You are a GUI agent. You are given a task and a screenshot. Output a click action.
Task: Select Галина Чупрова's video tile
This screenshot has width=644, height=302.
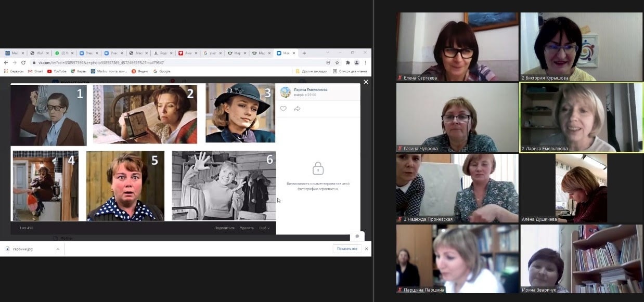click(x=457, y=117)
